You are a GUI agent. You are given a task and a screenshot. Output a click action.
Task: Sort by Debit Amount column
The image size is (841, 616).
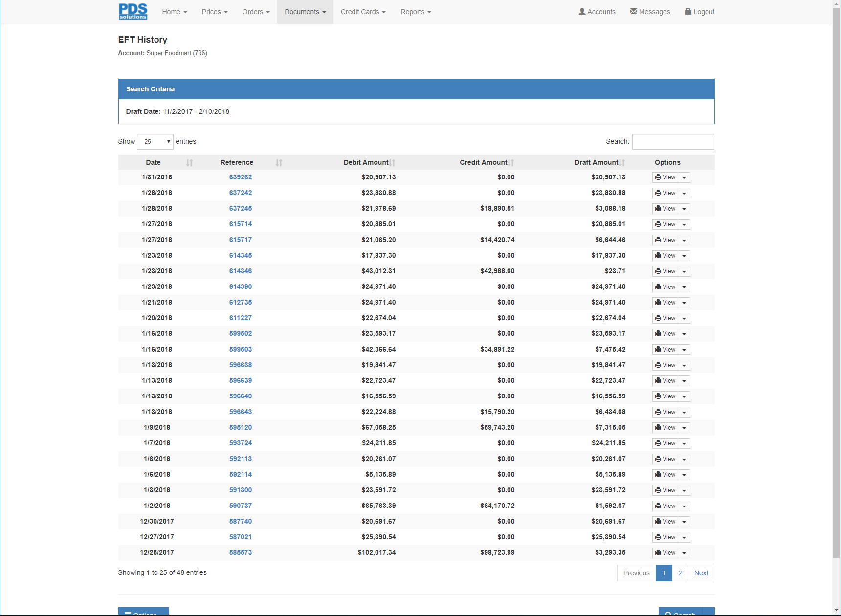click(366, 162)
